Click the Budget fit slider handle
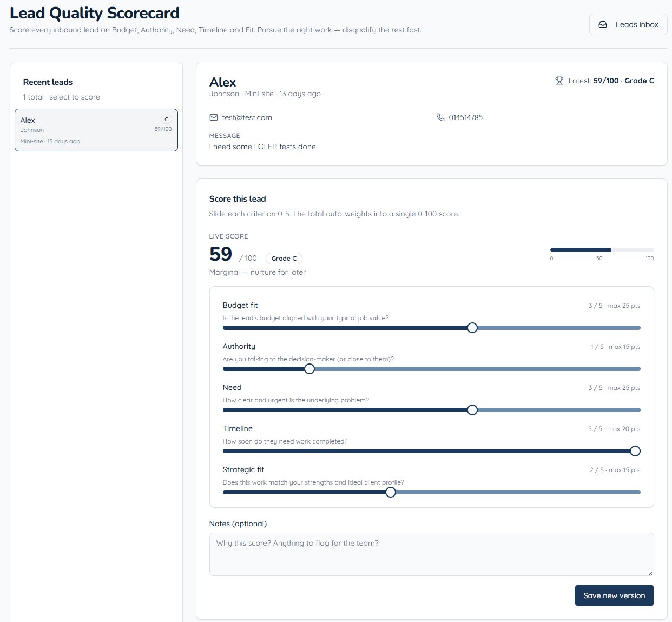672x622 pixels. [x=472, y=328]
